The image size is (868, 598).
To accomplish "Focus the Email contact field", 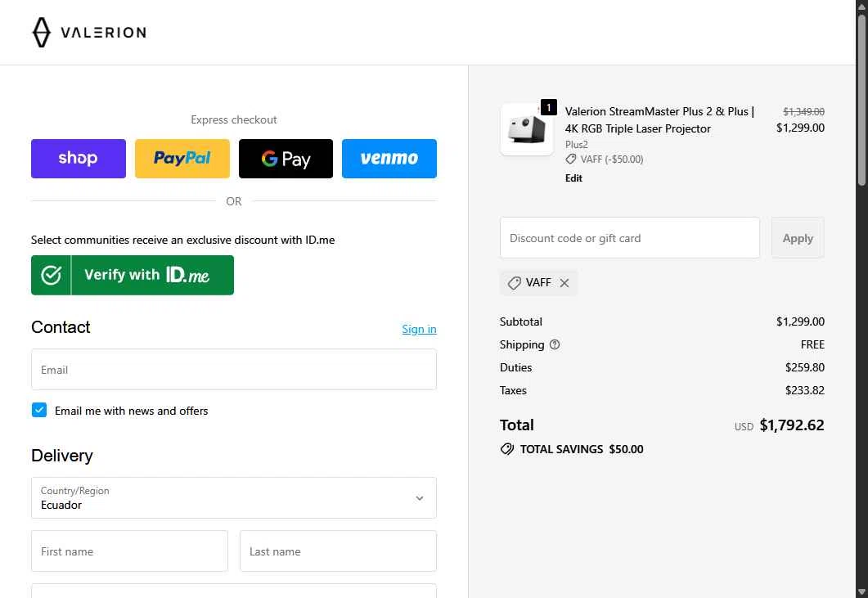I will point(234,369).
